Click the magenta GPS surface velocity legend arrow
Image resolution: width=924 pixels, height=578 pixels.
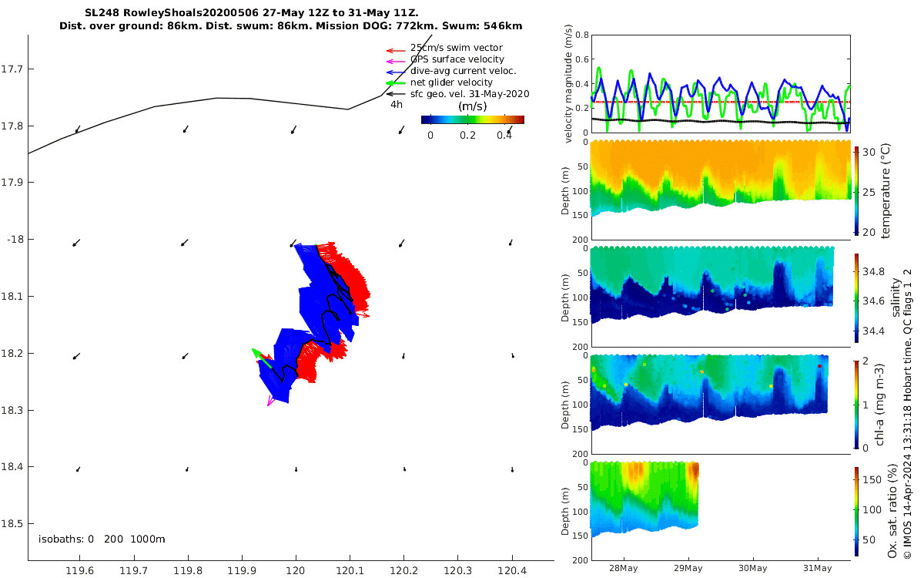coord(395,61)
